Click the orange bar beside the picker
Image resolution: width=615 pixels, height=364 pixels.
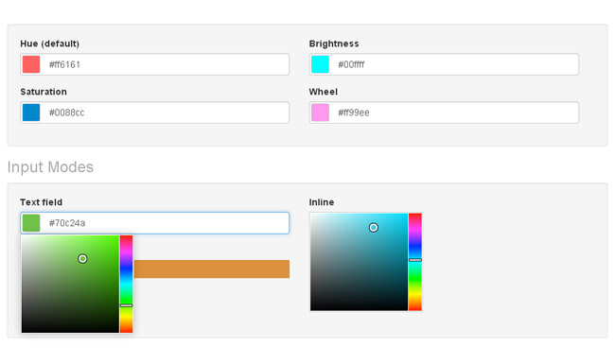(x=212, y=269)
